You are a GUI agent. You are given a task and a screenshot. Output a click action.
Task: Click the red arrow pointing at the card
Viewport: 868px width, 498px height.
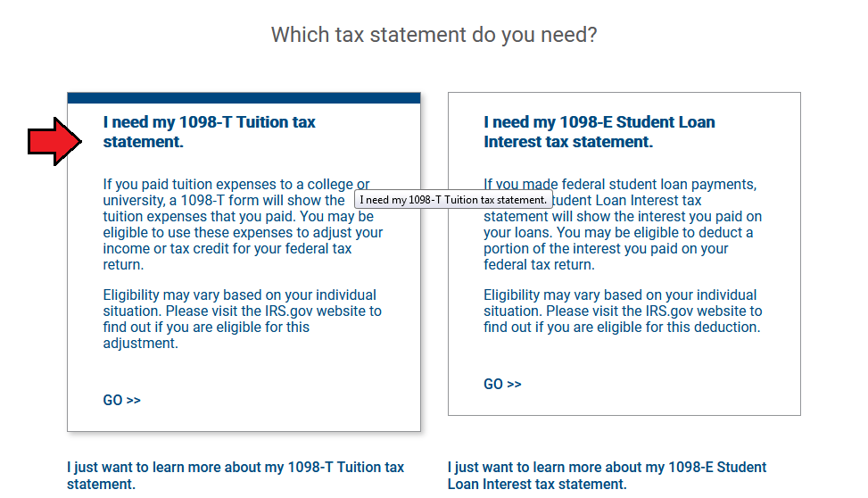(55, 141)
